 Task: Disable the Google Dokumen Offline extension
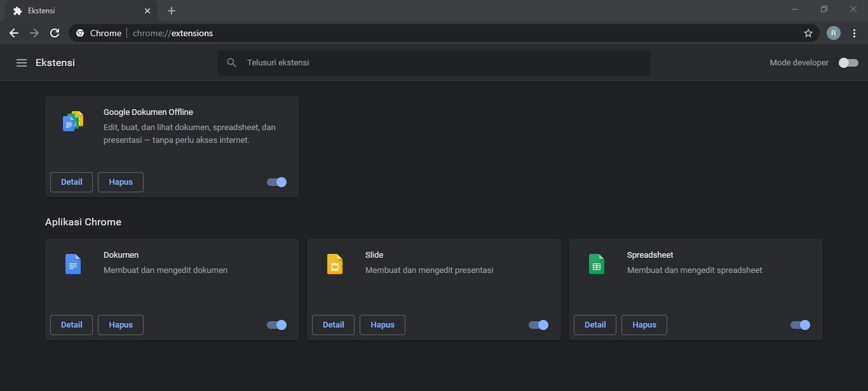[277, 182]
